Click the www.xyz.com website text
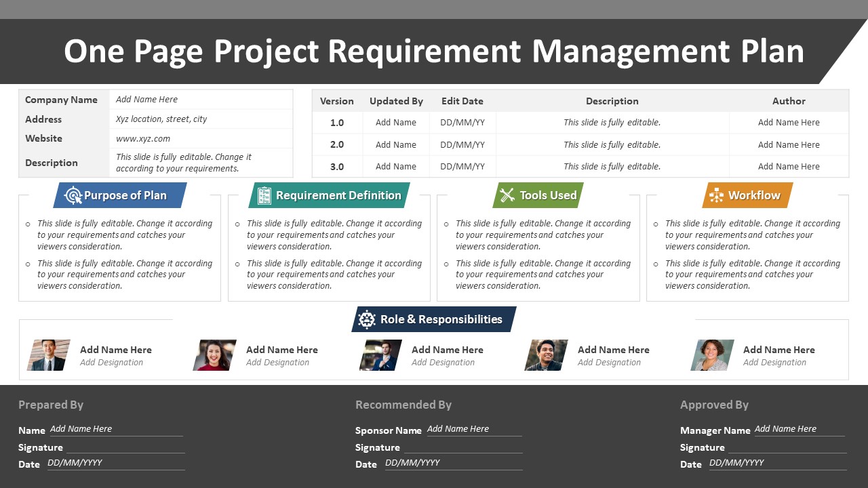 pyautogui.click(x=143, y=138)
